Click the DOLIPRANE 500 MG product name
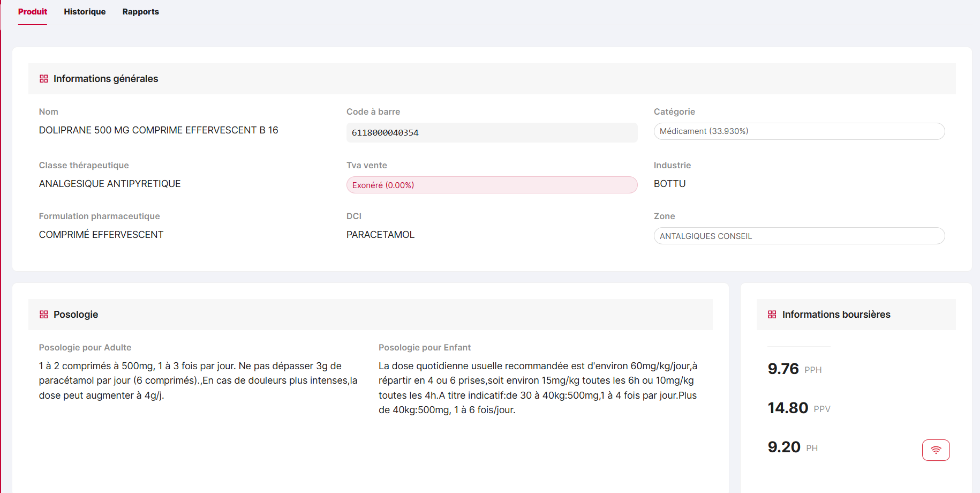This screenshot has height=493, width=980. 158,130
